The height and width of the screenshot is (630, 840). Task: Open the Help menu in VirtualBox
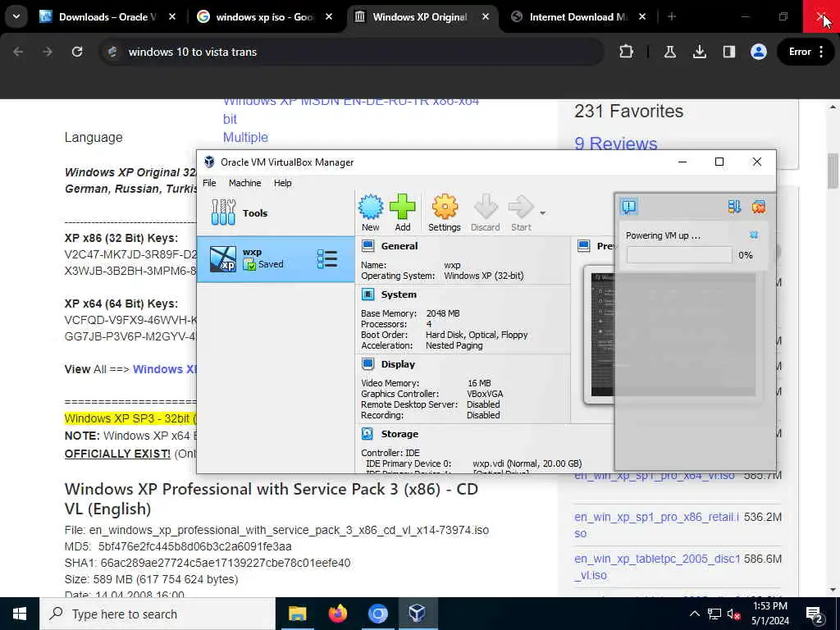click(283, 183)
